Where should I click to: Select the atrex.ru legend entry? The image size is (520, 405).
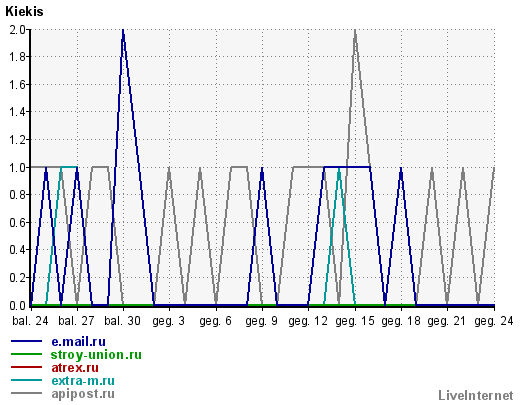point(75,368)
